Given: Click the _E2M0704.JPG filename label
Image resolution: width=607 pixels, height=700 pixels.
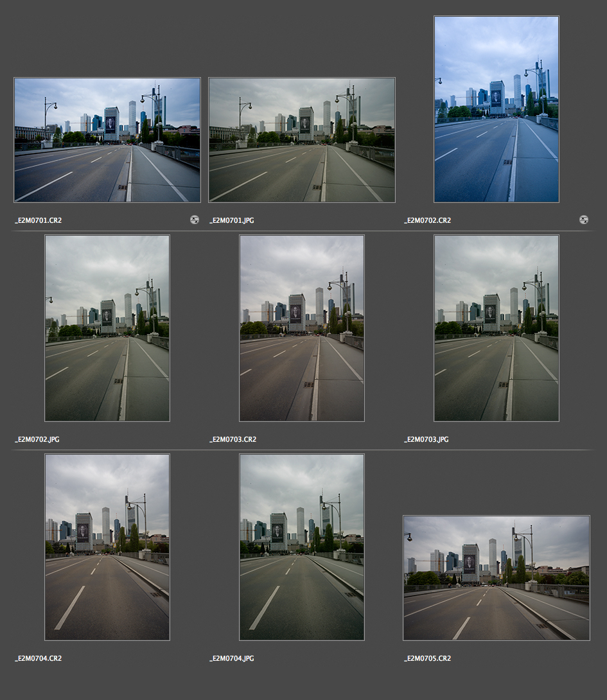Looking at the screenshot, I should pyautogui.click(x=232, y=659).
